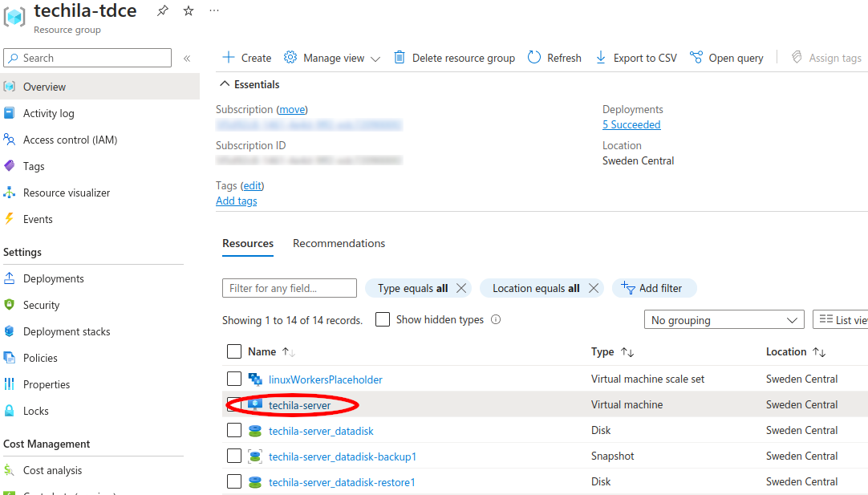Click Delete resource group trash icon
868x495 pixels.
[x=400, y=58]
